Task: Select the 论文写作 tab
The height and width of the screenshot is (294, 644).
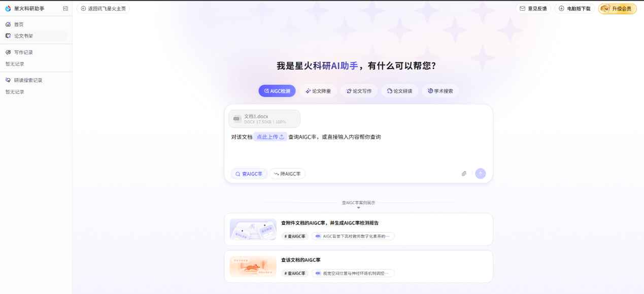Action: (x=359, y=91)
